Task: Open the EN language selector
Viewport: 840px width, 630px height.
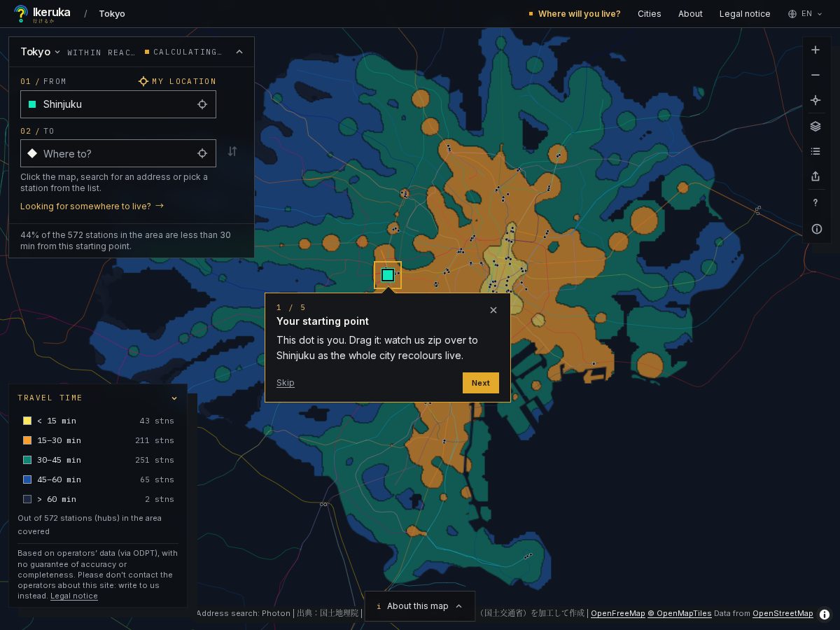Action: click(805, 14)
